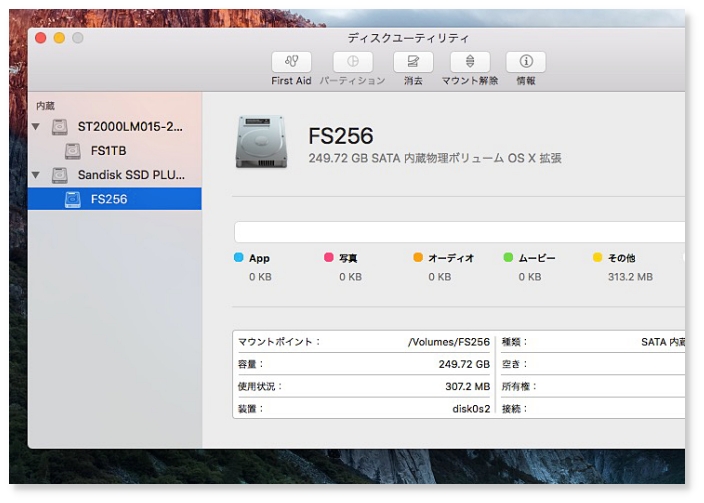Click the yellow minimize window button
The width and height of the screenshot is (704, 503).
[x=59, y=38]
